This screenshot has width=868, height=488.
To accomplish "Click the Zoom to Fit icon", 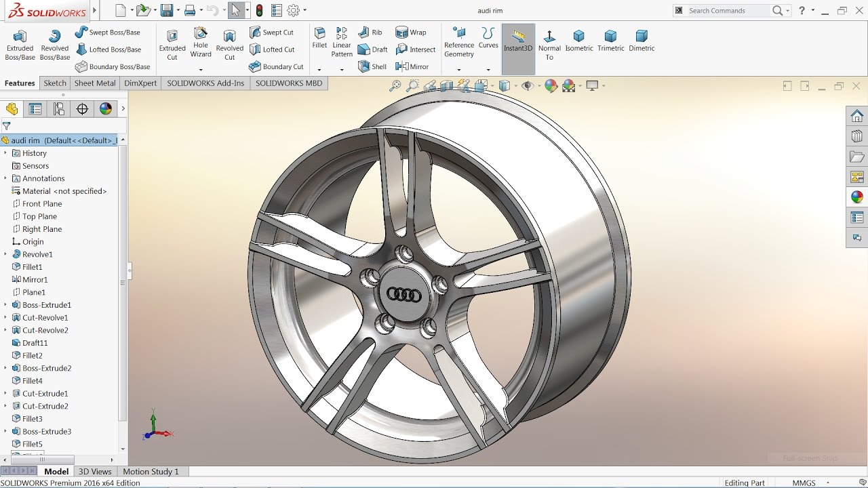I will tap(395, 85).
